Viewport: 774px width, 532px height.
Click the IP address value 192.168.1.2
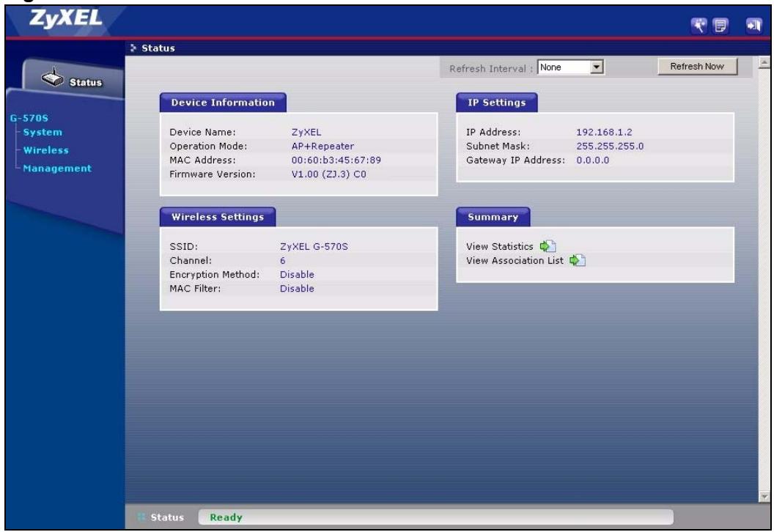coord(604,132)
